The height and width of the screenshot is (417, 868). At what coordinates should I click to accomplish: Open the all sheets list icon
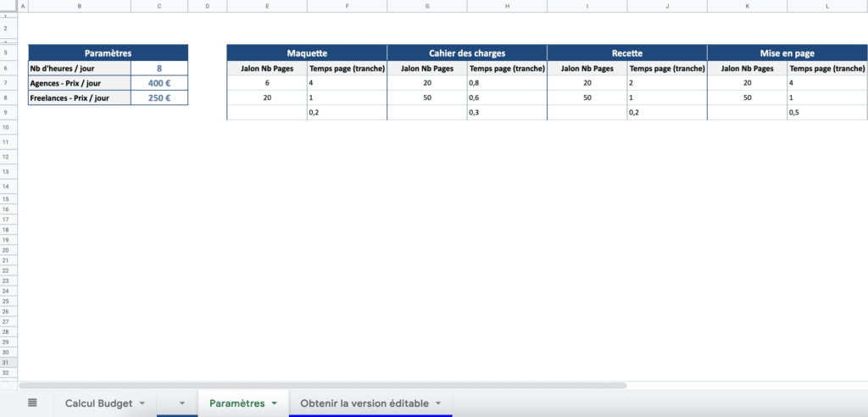click(32, 403)
